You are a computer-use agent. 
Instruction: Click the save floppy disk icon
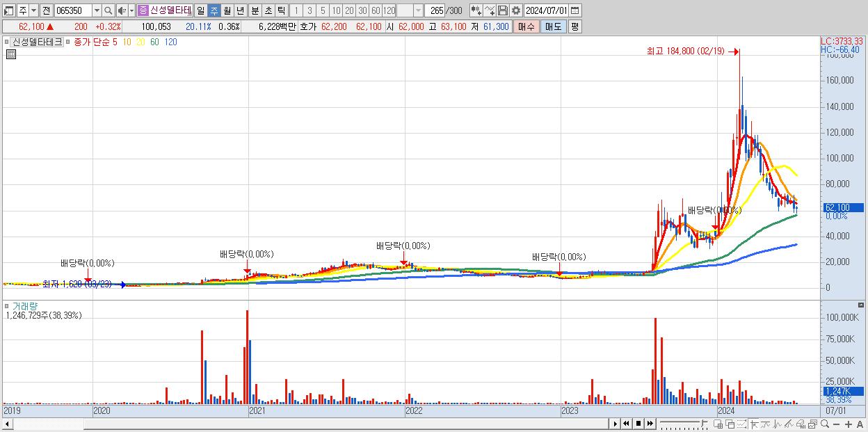pos(503,10)
